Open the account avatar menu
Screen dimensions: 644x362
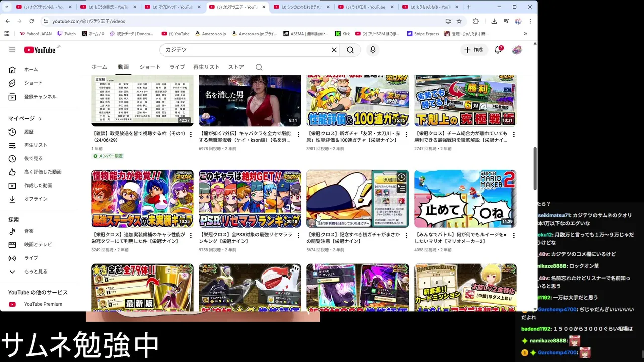517,50
